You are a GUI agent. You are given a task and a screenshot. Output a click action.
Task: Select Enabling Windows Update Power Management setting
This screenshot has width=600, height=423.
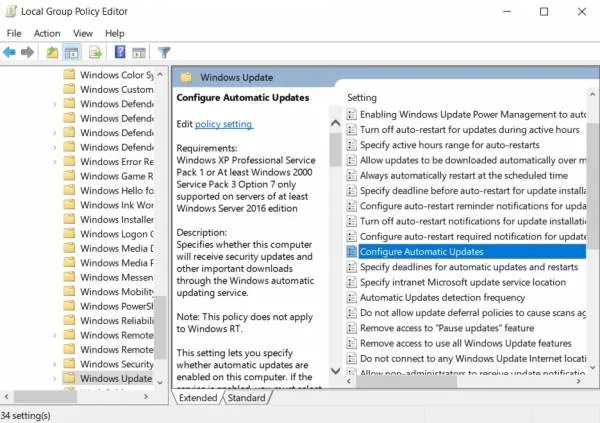[473, 114]
